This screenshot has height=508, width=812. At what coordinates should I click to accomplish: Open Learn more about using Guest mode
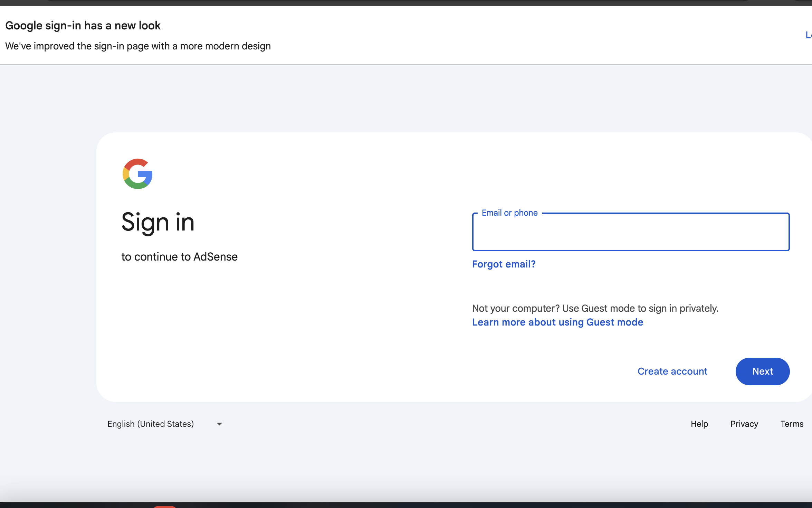557,322
